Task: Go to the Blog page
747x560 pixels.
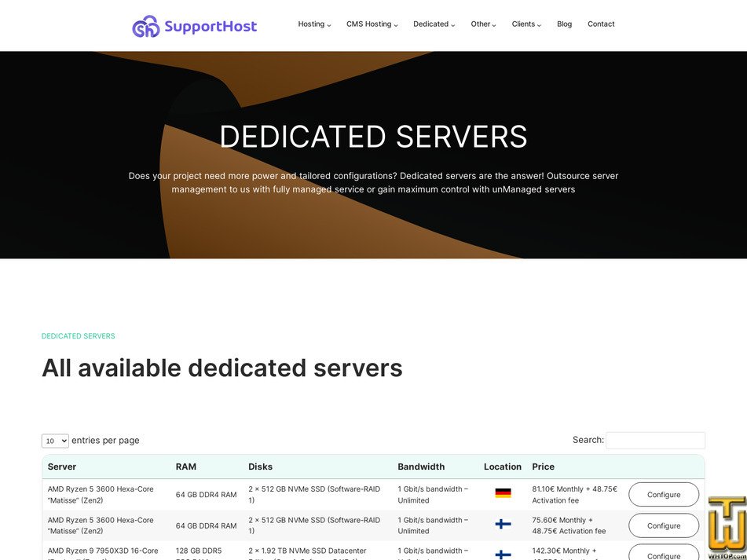Action: click(x=564, y=24)
